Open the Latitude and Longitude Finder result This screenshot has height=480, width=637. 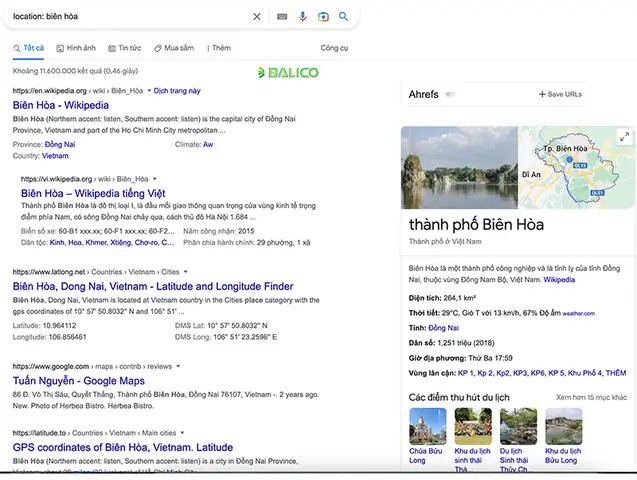(x=153, y=286)
